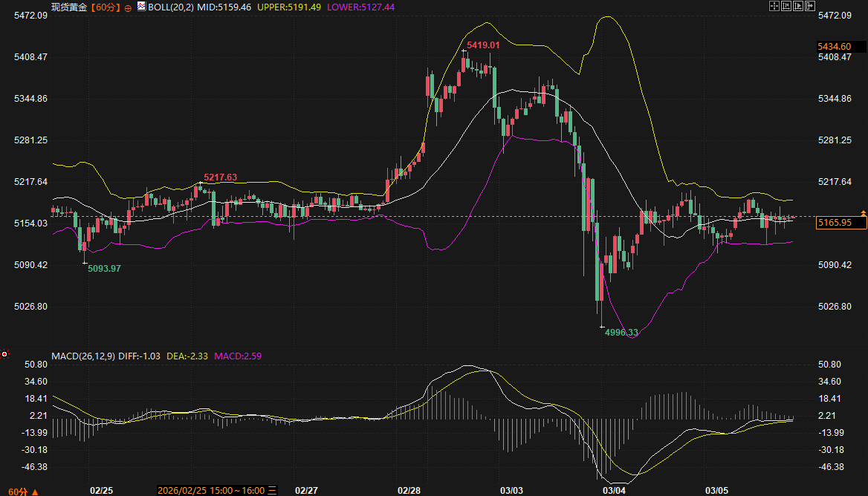Click the crosshair cursor icon in top toolbar
Viewport: 868px width, 496px height.
click(774, 6)
